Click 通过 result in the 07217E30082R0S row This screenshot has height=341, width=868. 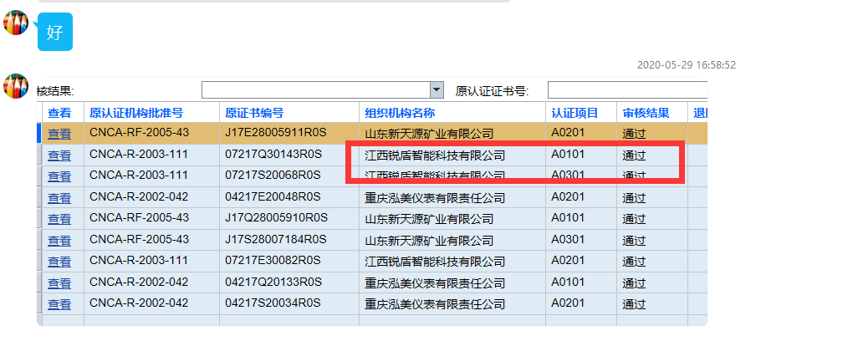[634, 262]
